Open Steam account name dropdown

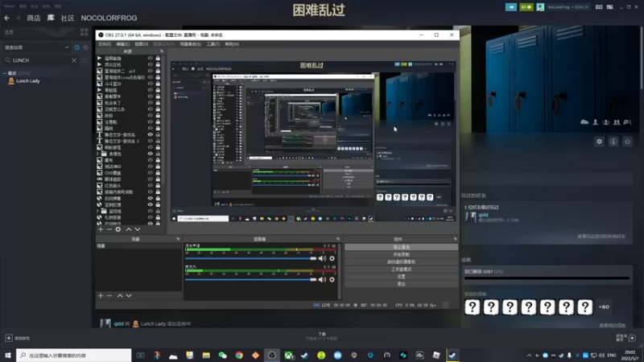(x=568, y=7)
